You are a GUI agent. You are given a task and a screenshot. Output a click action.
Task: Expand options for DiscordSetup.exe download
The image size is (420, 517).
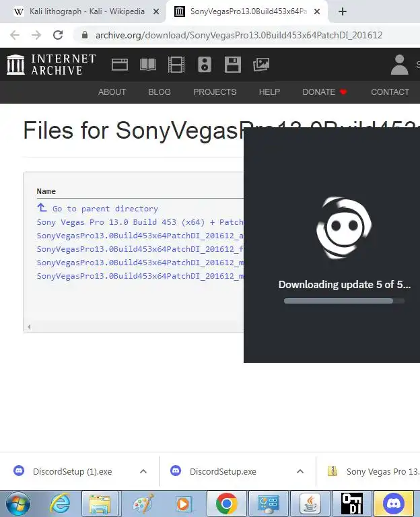tap(300, 471)
